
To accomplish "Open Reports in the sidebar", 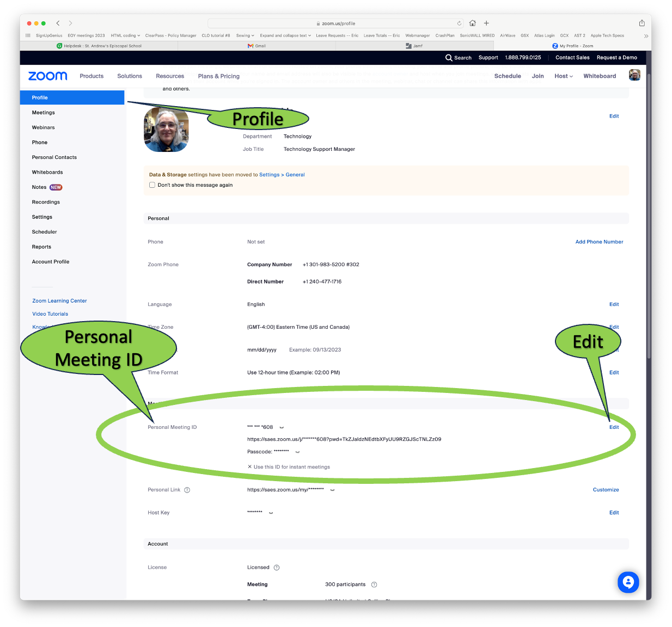I will 41,247.
